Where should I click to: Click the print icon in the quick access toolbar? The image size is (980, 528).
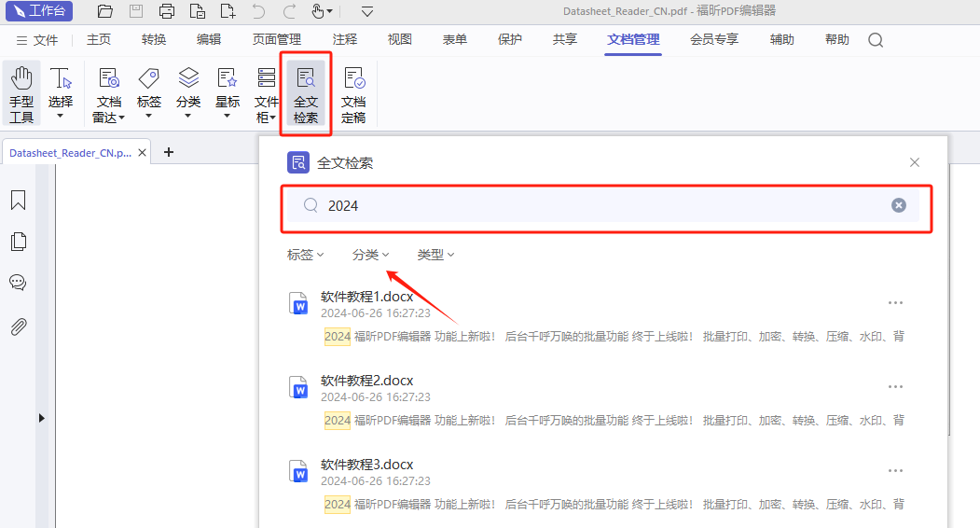pos(167,12)
